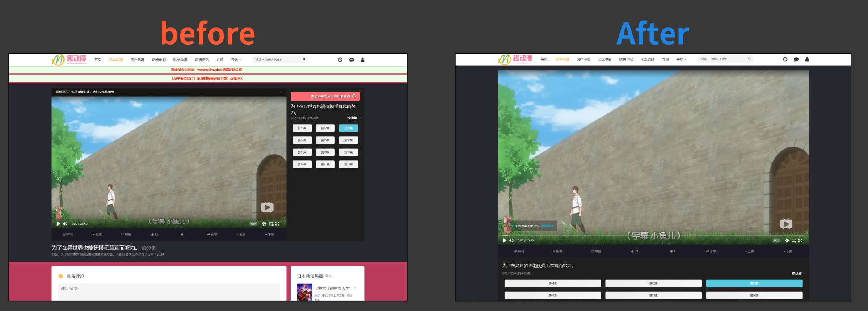Select 欧美动漫 menu in After screenshot
This screenshot has height=311, width=868.
tap(626, 59)
